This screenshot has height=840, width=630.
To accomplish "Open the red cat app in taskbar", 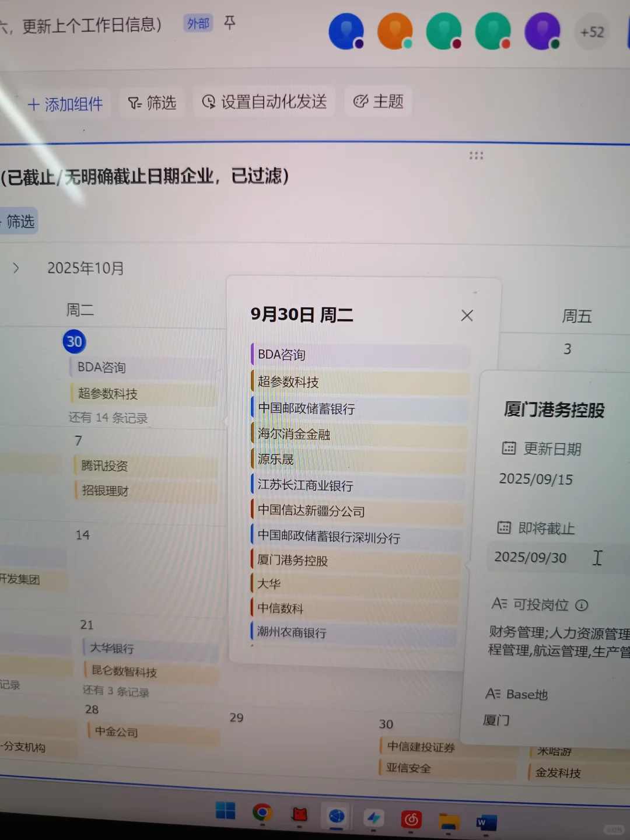I will [299, 814].
